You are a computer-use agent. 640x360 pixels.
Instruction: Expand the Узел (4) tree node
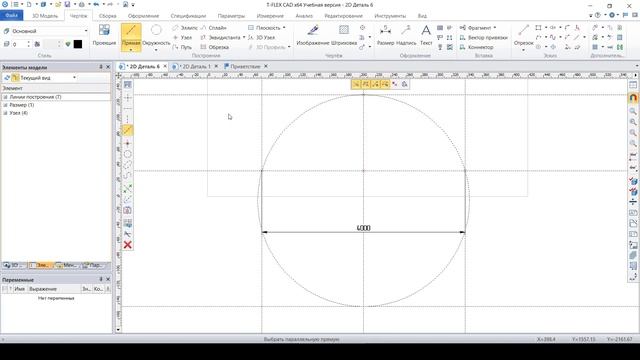(x=5, y=113)
